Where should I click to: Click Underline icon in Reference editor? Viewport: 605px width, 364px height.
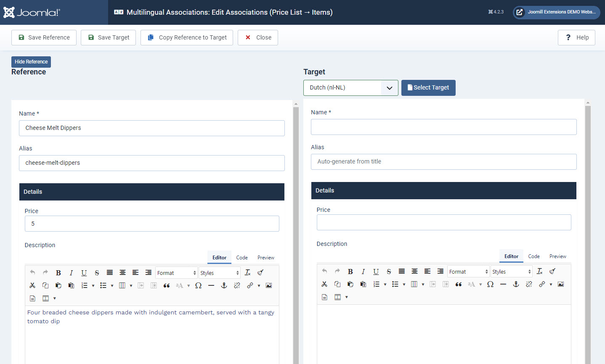click(x=84, y=273)
